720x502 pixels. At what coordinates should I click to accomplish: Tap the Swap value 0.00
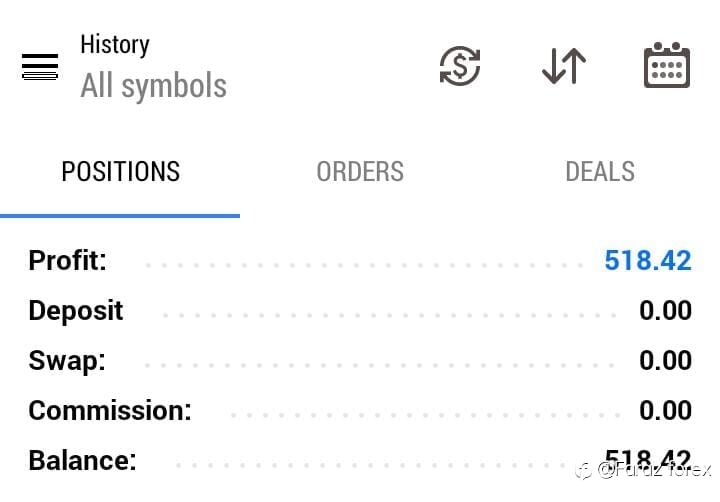coord(665,361)
